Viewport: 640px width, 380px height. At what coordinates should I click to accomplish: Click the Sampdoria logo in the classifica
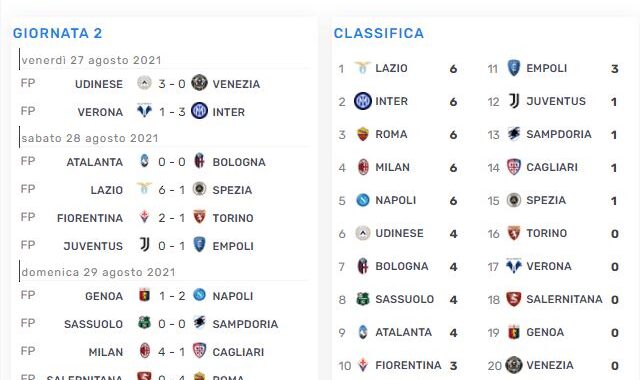click(x=514, y=133)
